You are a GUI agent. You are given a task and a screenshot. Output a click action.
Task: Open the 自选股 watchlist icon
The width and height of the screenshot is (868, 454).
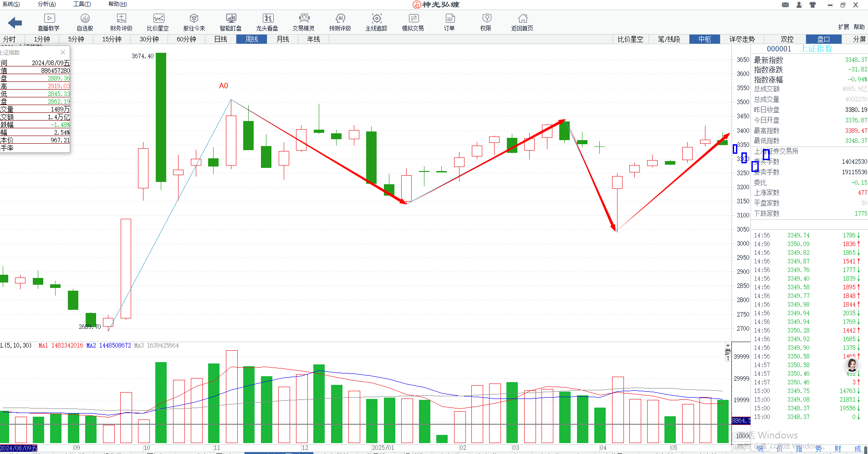85,22
